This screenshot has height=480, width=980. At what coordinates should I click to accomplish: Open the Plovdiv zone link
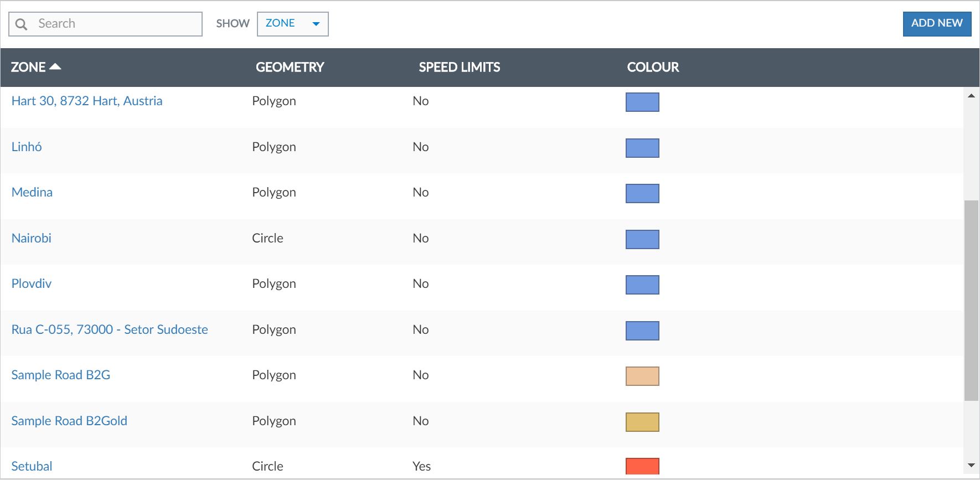tap(32, 283)
